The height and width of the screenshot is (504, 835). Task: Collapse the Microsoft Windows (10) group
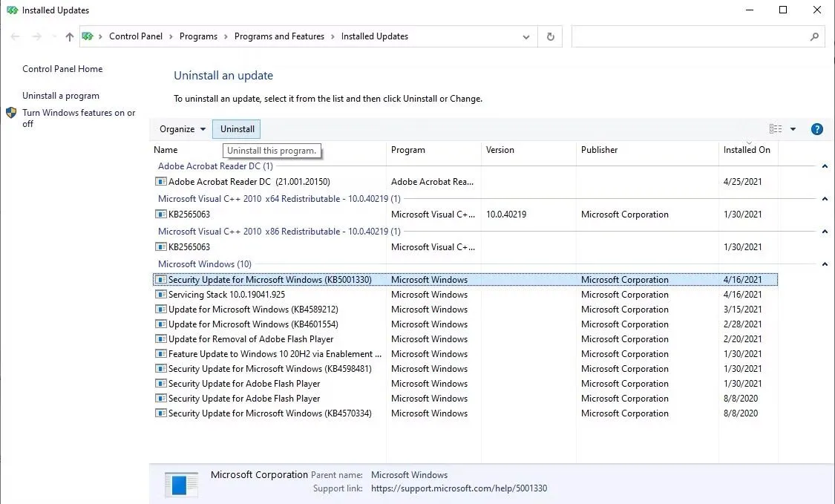(x=825, y=264)
